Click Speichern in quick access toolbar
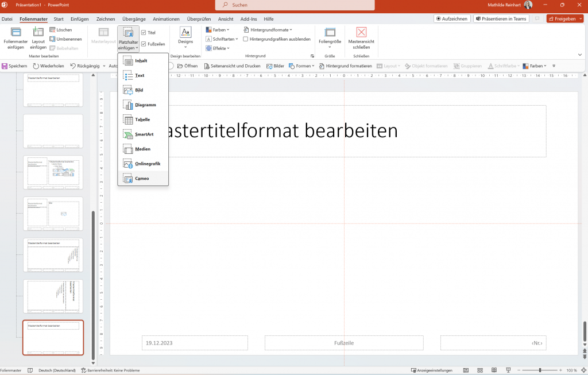588x375 pixels. pyautogui.click(x=14, y=66)
